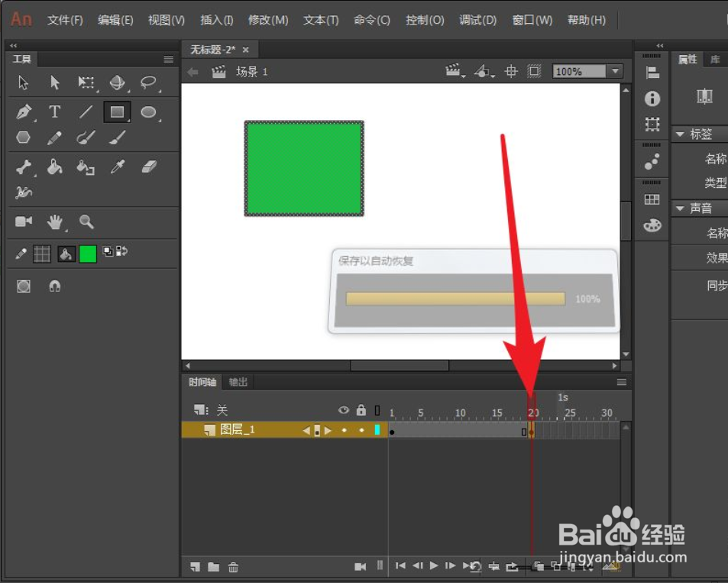The image size is (728, 583).
Task: Select the Zoom magnifier tool
Action: 86,222
